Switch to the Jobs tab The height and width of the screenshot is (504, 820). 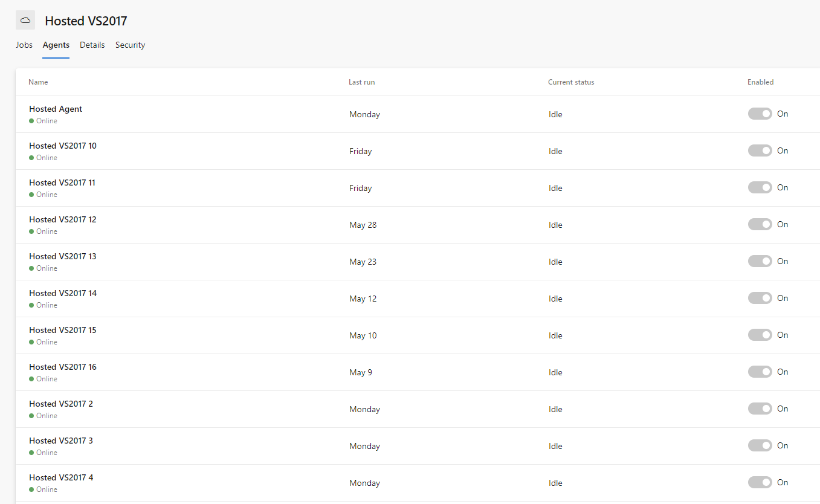tap(24, 45)
